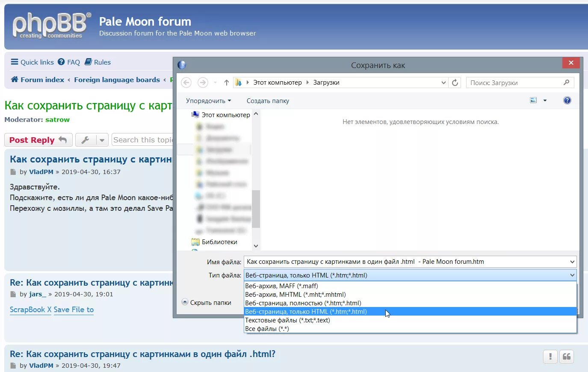Viewport: 588px width, 372px height.
Task: Open the Save File to link
Action: click(74, 310)
